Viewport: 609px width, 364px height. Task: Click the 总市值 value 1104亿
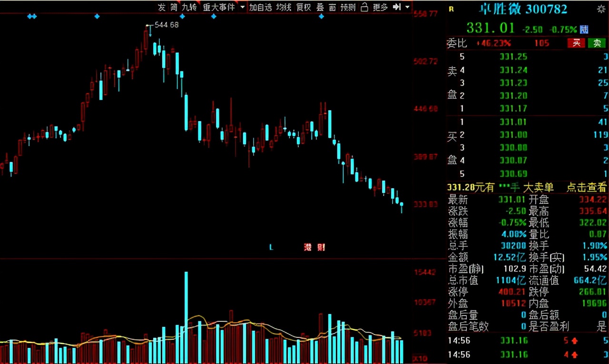pos(511,280)
